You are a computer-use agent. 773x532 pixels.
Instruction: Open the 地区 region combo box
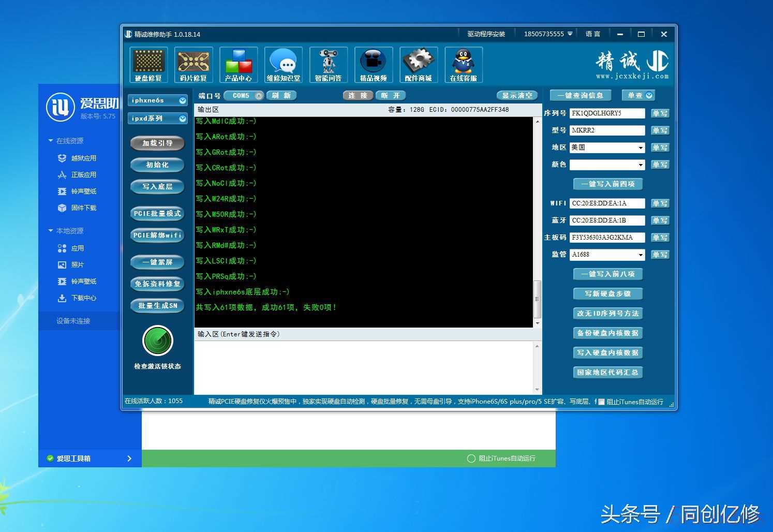click(640, 148)
